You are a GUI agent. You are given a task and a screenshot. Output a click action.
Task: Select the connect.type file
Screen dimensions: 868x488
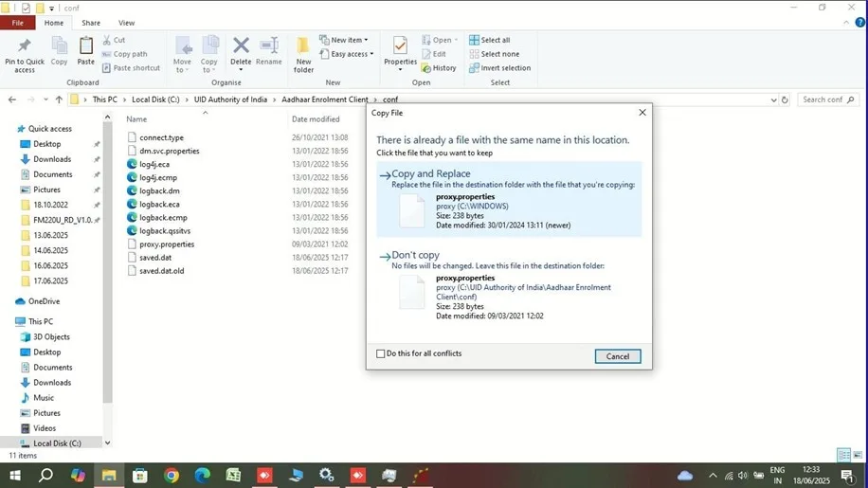[x=161, y=137]
